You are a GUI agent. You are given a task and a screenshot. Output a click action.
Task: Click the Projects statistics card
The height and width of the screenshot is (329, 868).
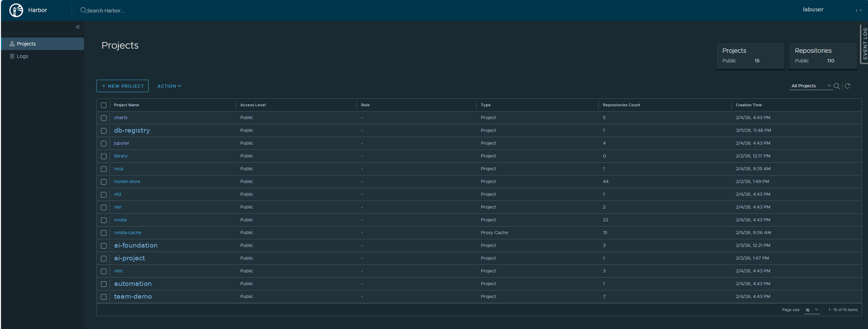point(750,56)
